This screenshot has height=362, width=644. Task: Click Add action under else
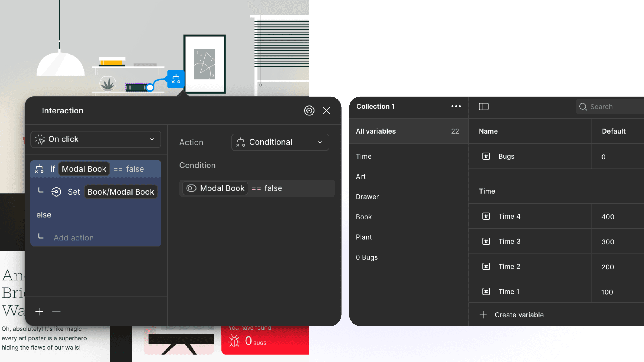click(x=74, y=238)
